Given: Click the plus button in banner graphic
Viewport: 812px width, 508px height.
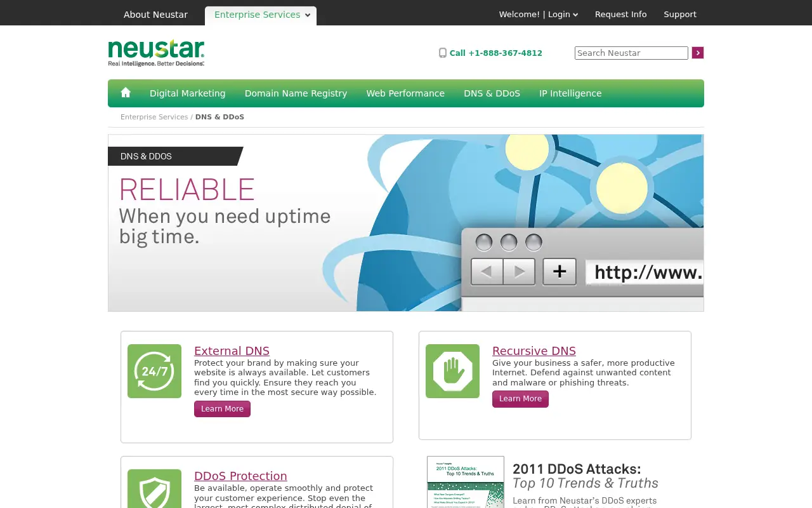Looking at the screenshot, I should point(560,272).
